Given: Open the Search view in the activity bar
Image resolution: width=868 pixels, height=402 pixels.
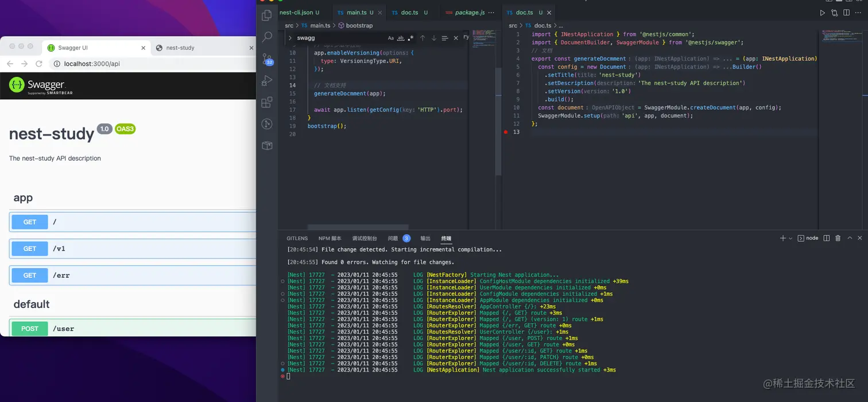Looking at the screenshot, I should click(x=267, y=37).
